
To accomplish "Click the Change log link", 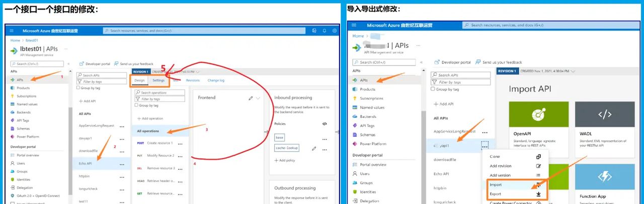I will [x=216, y=80].
